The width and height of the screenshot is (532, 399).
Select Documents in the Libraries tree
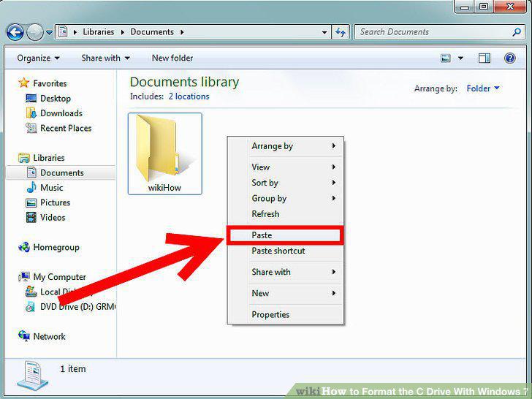pyautogui.click(x=61, y=172)
